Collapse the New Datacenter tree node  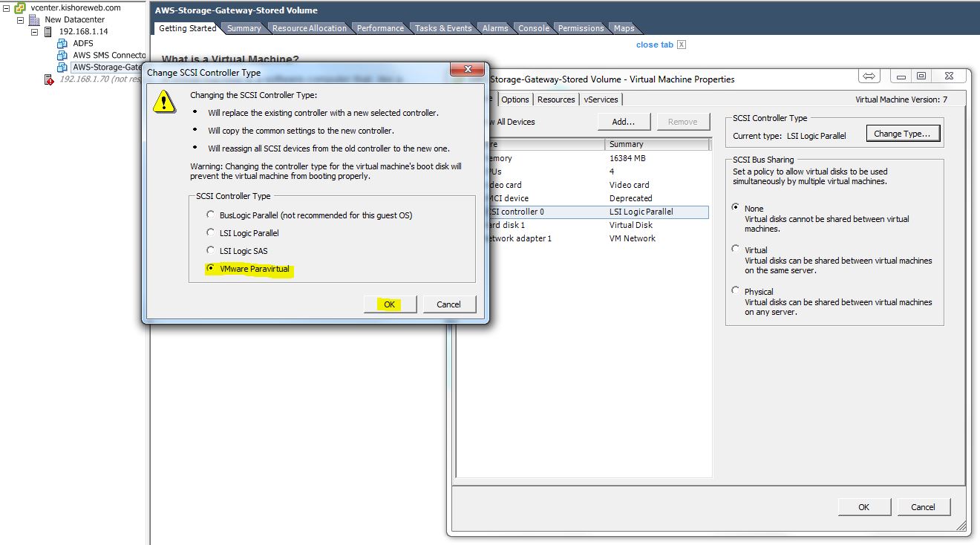(20, 20)
